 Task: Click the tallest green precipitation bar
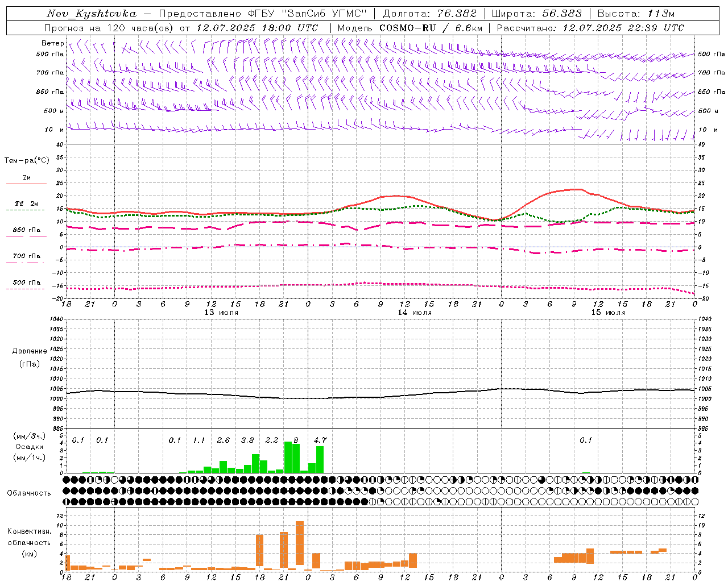tap(288, 458)
